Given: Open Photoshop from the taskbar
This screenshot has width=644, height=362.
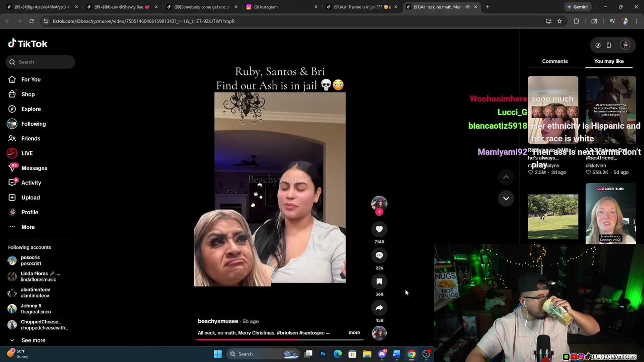Looking at the screenshot, I should (323, 354).
